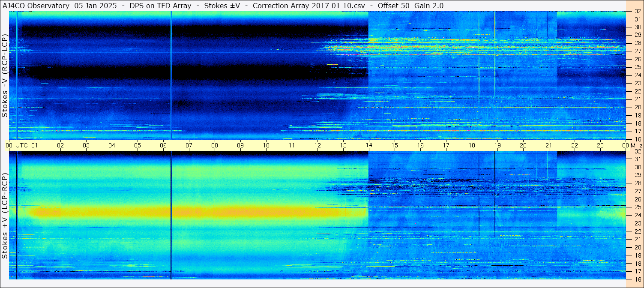Click the 16 MHz tick of Stokes +V panel

click(x=637, y=279)
